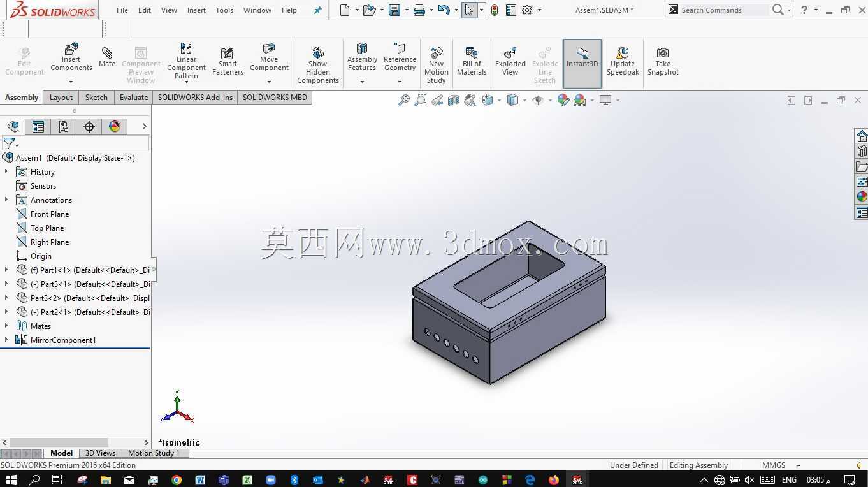868x487 pixels.
Task: Expand the Mates folder
Action: (x=6, y=326)
